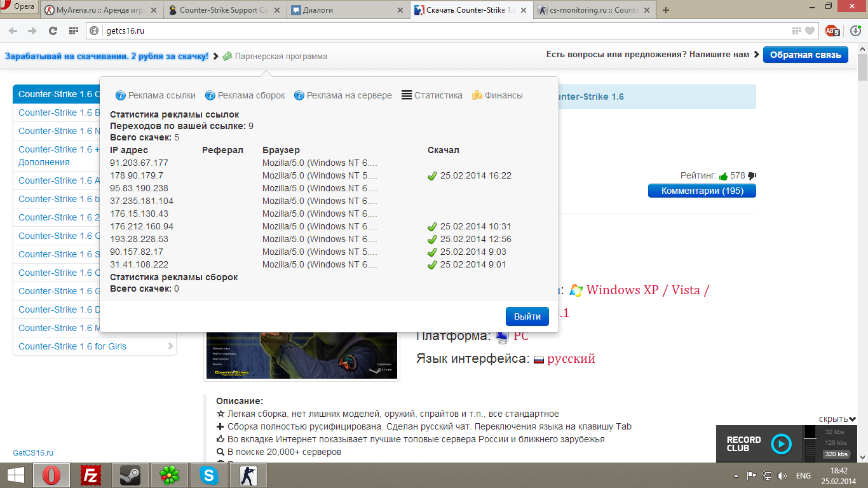Screen dimensions: 868x488
Task: Add page to Speed Dial icon in address bar
Action: pos(797,30)
